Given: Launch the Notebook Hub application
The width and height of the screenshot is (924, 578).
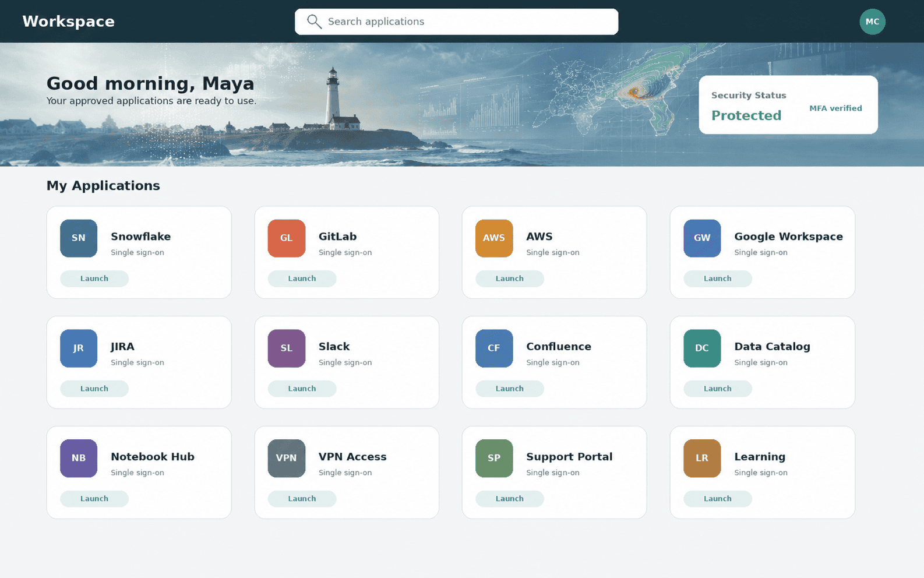Looking at the screenshot, I should [x=94, y=499].
